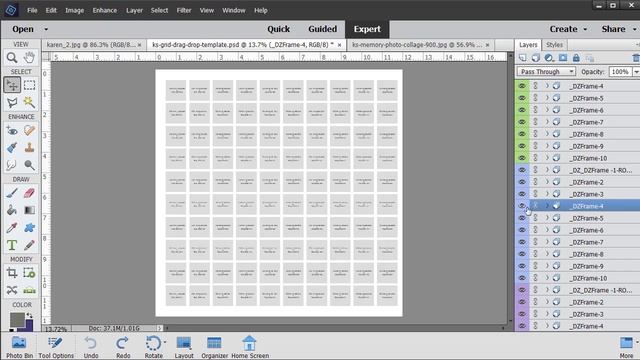640x360 pixels.
Task: Select the Red Eye Removal tool
Action: (12, 131)
